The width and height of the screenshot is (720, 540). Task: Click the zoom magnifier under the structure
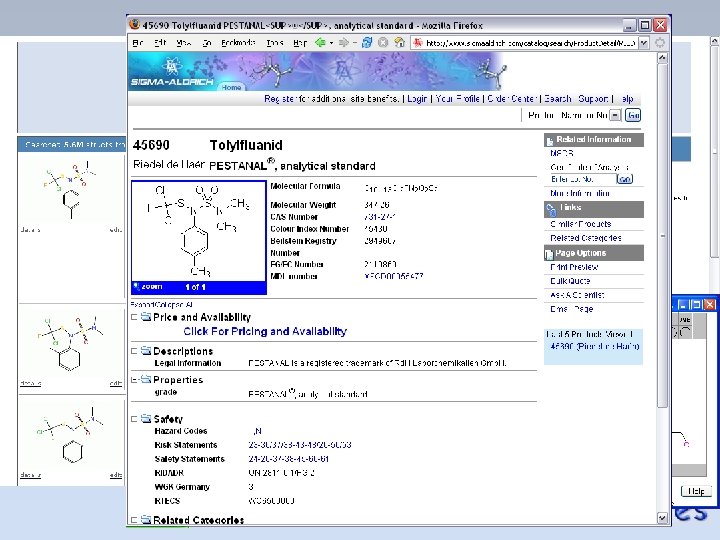point(136,287)
